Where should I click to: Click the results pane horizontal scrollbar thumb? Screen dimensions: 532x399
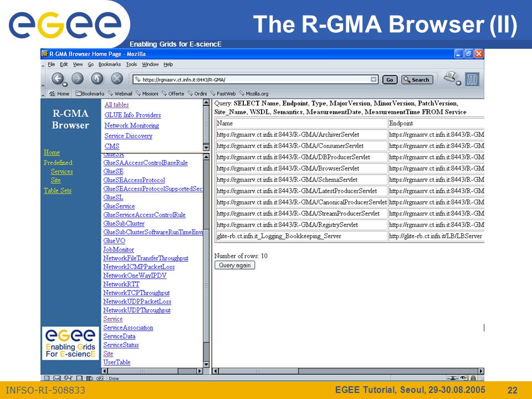[259, 371]
